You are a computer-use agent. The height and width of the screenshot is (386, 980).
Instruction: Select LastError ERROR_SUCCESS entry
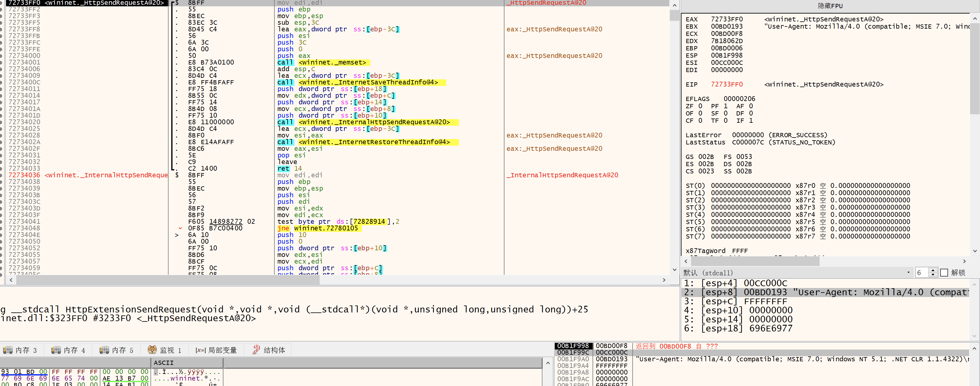click(x=756, y=134)
